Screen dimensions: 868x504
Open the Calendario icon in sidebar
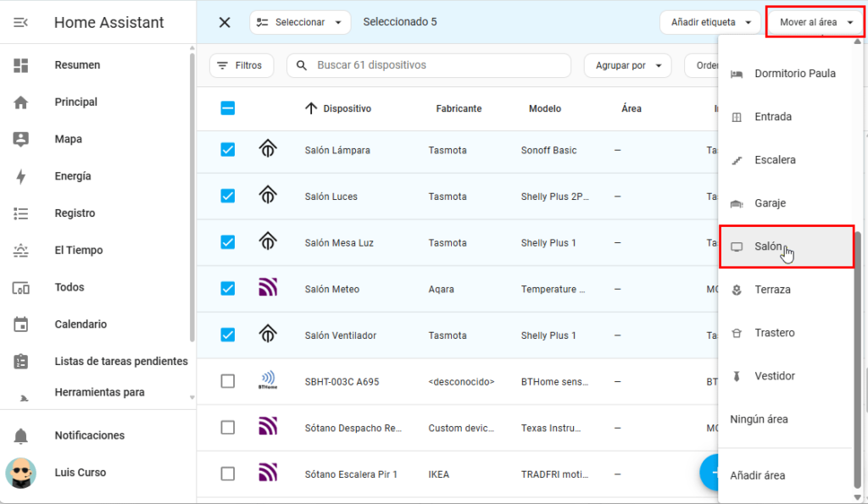point(21,324)
